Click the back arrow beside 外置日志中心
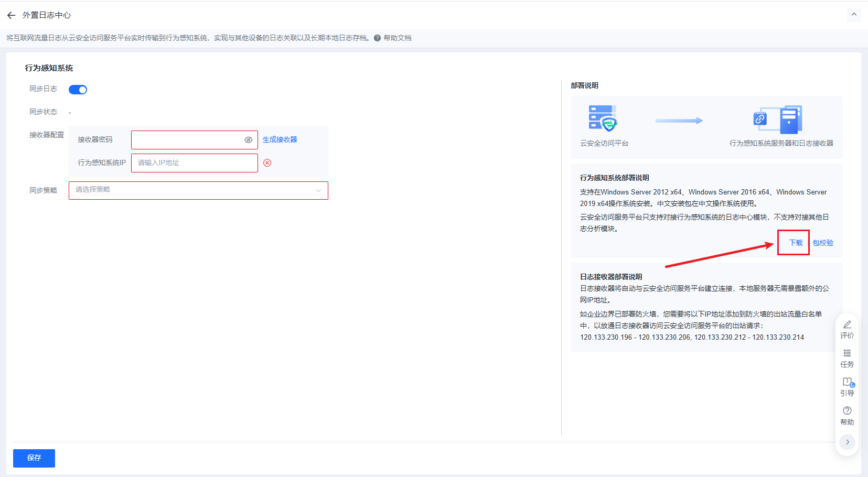The image size is (868, 477). click(11, 15)
